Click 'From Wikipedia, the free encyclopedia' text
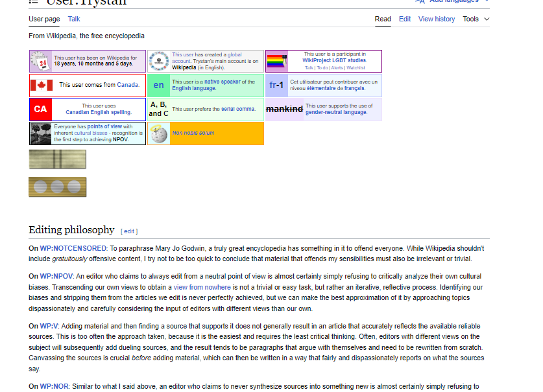Viewport: 543px width, 392px height. click(86, 36)
